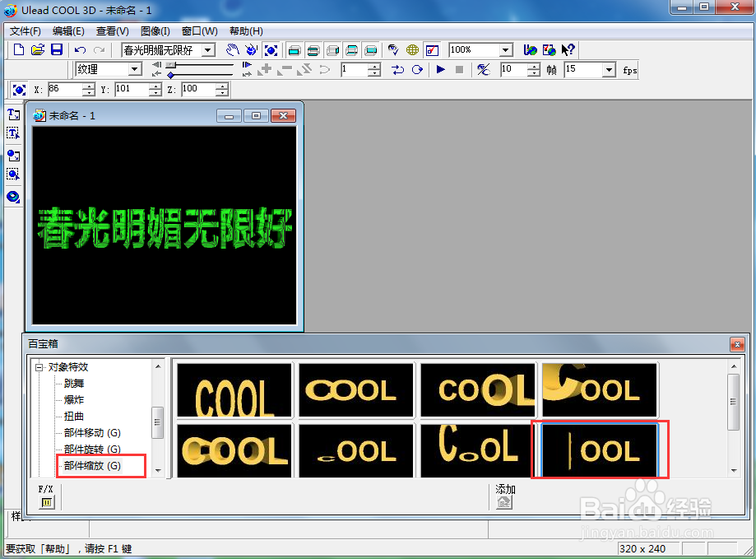Image resolution: width=756 pixels, height=559 pixels.
Task: Click the F/X toggle button
Action: 47,502
